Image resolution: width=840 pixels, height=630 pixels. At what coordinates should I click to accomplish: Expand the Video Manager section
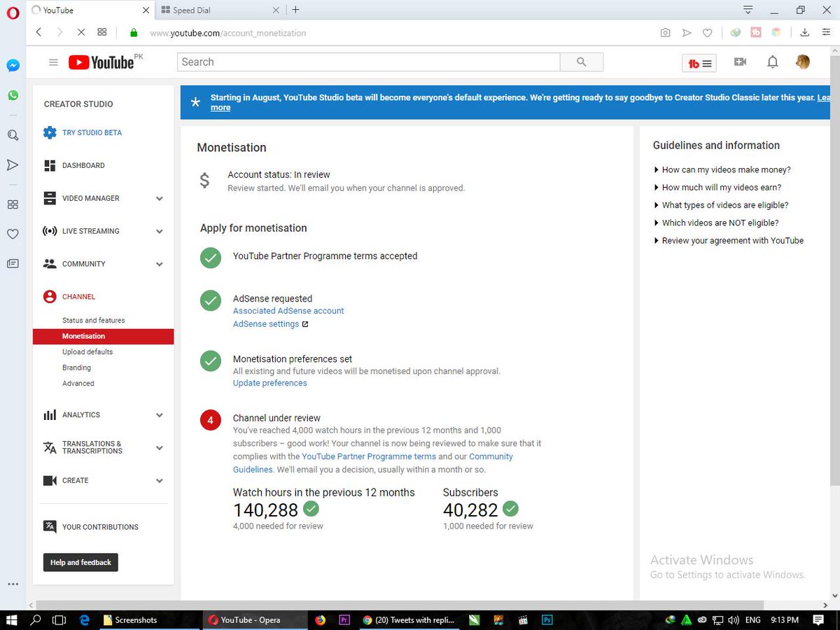pos(160,199)
